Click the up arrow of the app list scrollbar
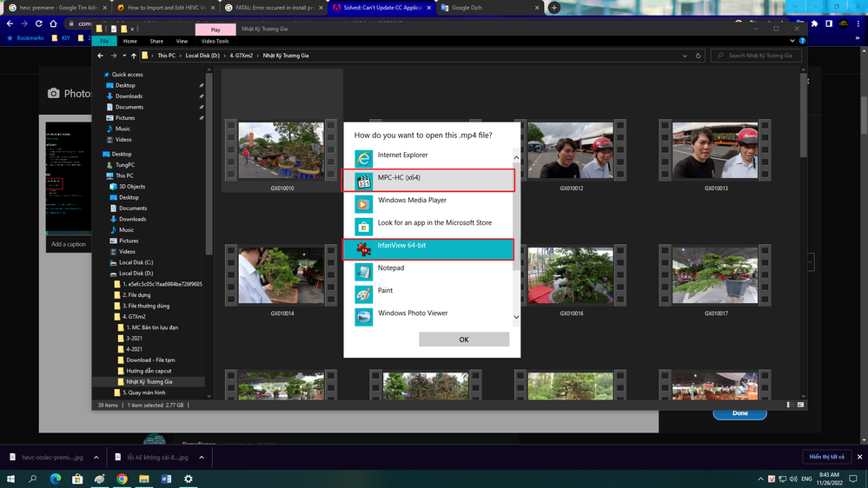The image size is (868, 488). pos(516,158)
